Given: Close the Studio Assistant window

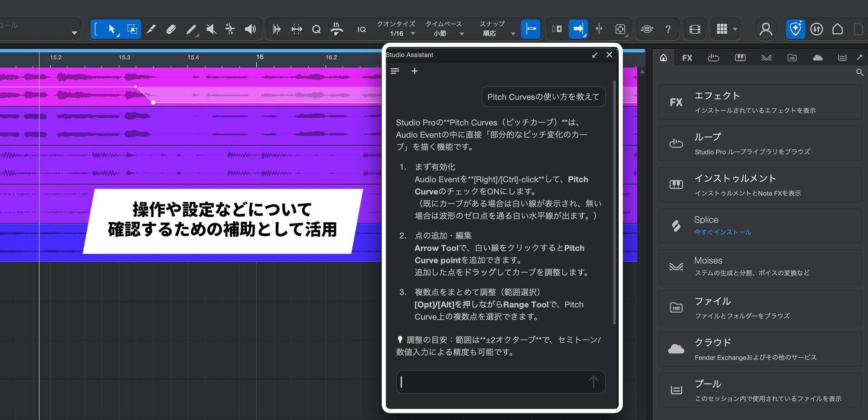Looking at the screenshot, I should pos(609,55).
